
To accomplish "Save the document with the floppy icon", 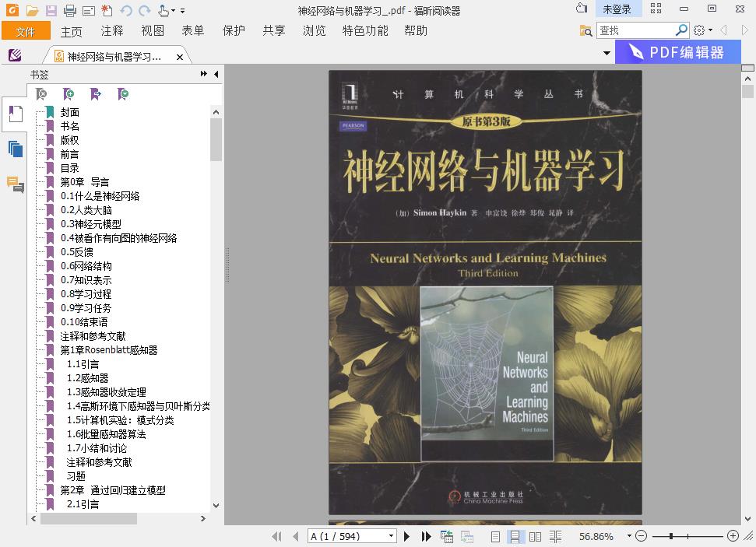I will point(51,10).
